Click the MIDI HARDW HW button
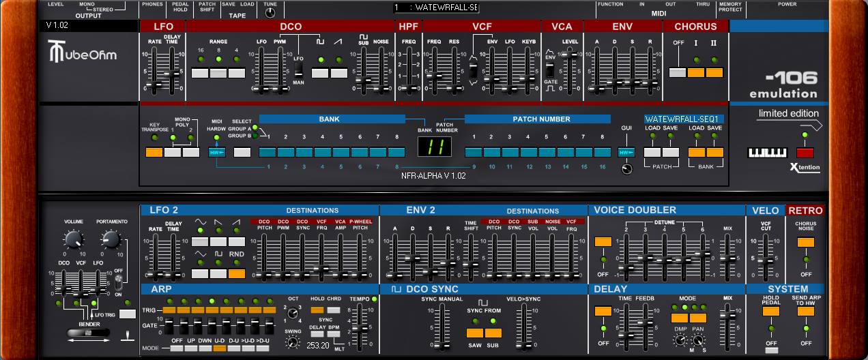 point(217,152)
